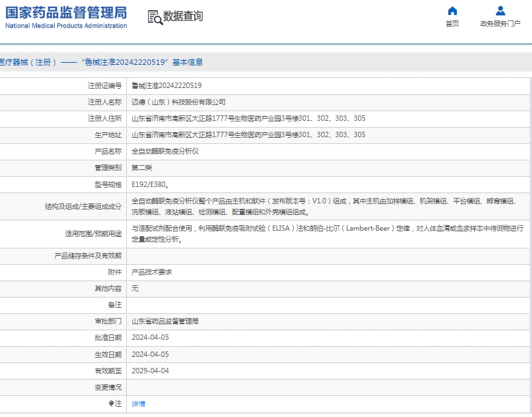Click the 适用范围 ELISA description text
Viewport: 532px width, 417px height.
click(327, 233)
